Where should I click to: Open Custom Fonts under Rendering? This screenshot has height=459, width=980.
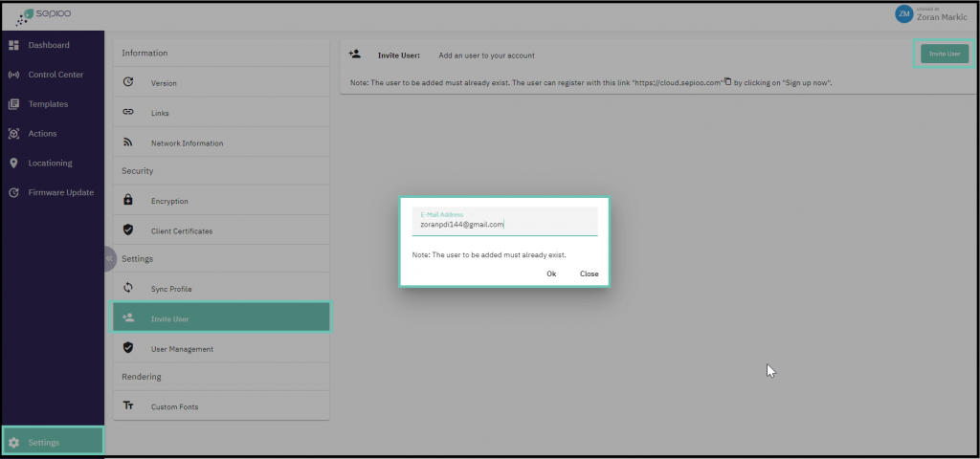[x=174, y=407]
